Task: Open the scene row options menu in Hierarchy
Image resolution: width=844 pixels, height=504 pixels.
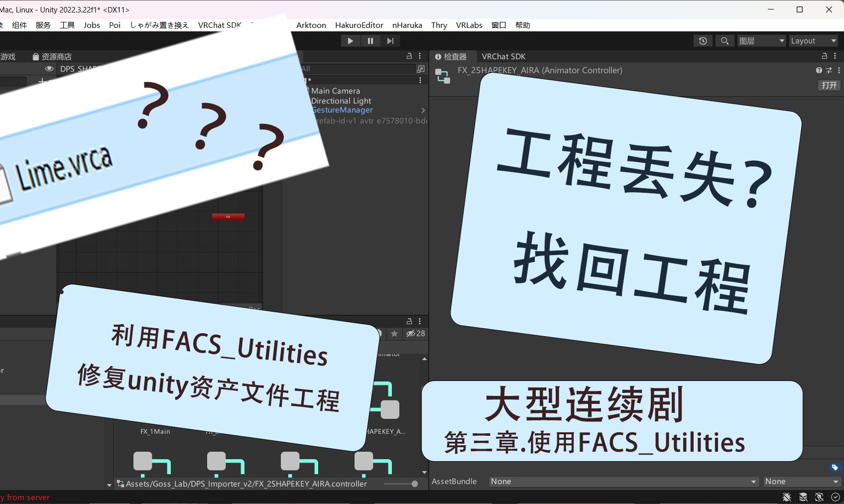Action: pyautogui.click(x=420, y=80)
